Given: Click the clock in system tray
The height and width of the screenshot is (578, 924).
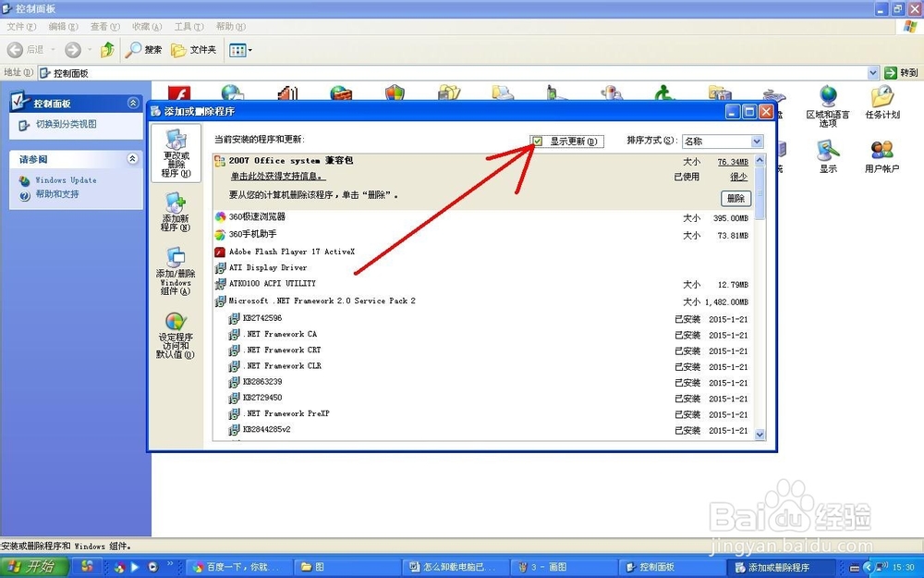Looking at the screenshot, I should tap(903, 568).
